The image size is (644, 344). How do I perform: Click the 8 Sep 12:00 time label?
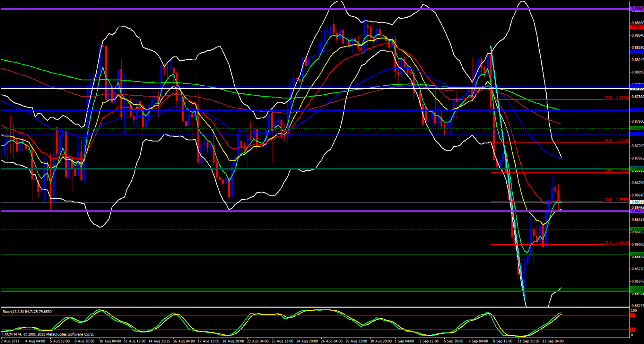pos(503,341)
